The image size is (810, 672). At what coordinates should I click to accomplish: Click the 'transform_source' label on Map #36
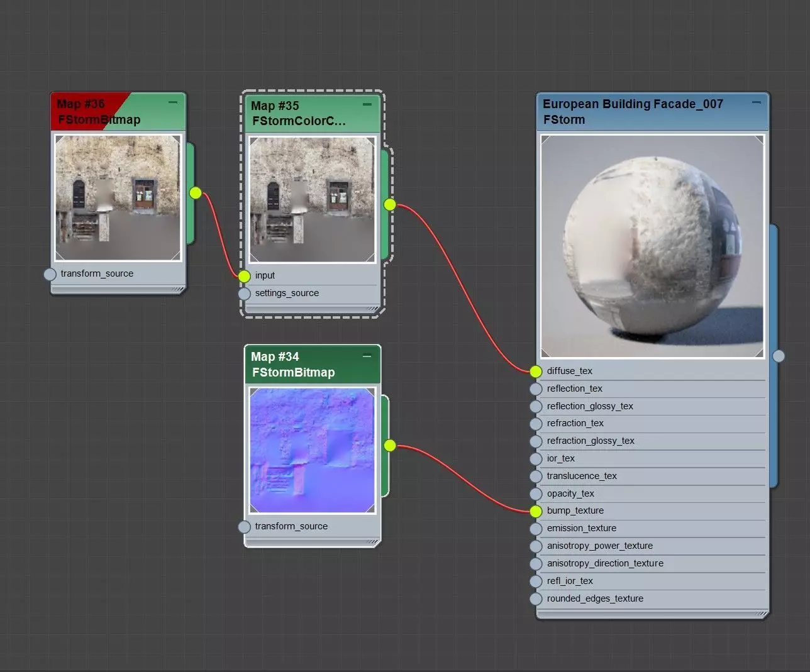97,273
